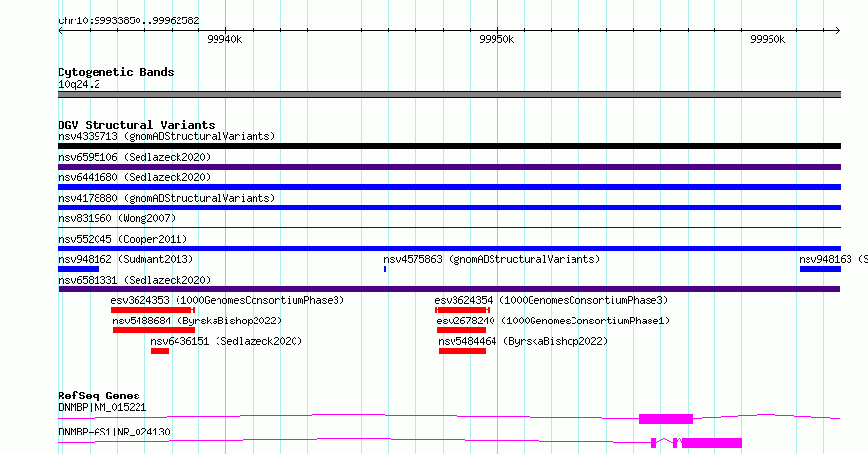The image size is (868, 454).
Task: Select the small first DNMBP-AS1 exon
Action: pyautogui.click(x=653, y=443)
